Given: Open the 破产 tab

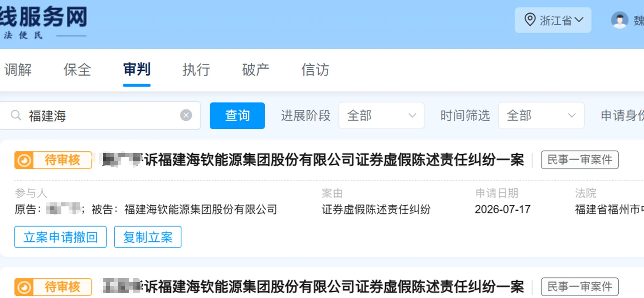Looking at the screenshot, I should click(256, 70).
